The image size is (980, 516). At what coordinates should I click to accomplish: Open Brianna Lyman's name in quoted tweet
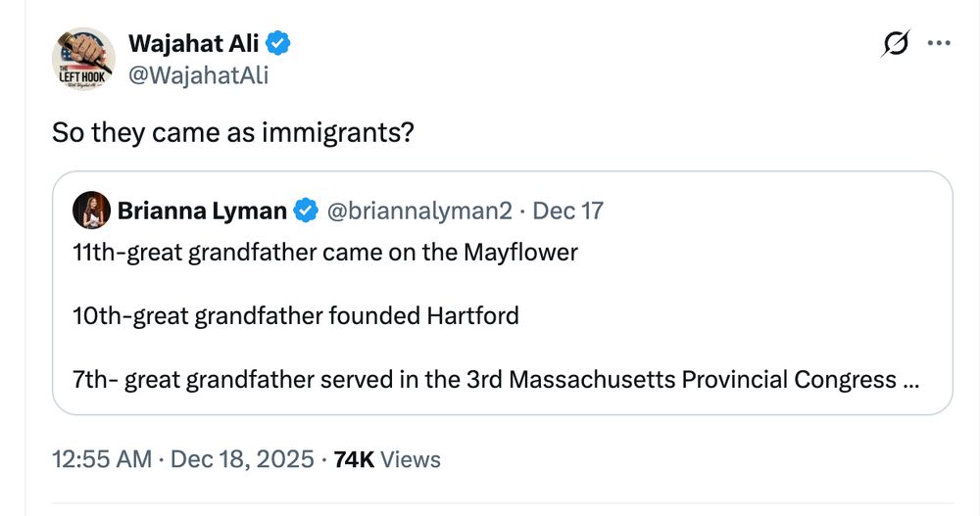tap(202, 211)
